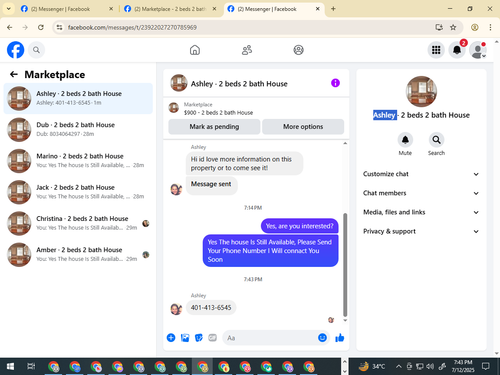This screenshot has height=375, width=500.
Task: Open the Chrome three-dot menu
Action: click(490, 27)
